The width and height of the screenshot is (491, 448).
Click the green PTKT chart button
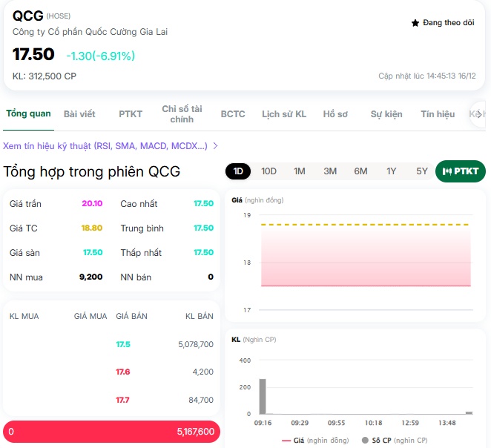[x=461, y=171]
